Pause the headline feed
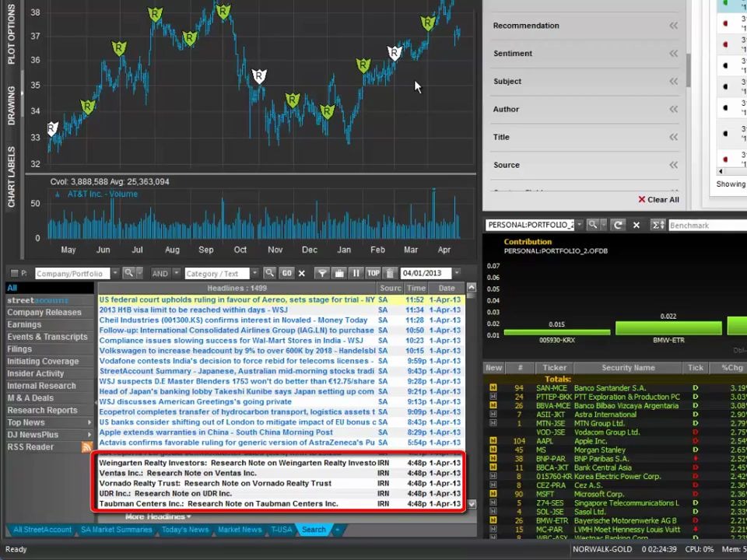 pos(356,273)
